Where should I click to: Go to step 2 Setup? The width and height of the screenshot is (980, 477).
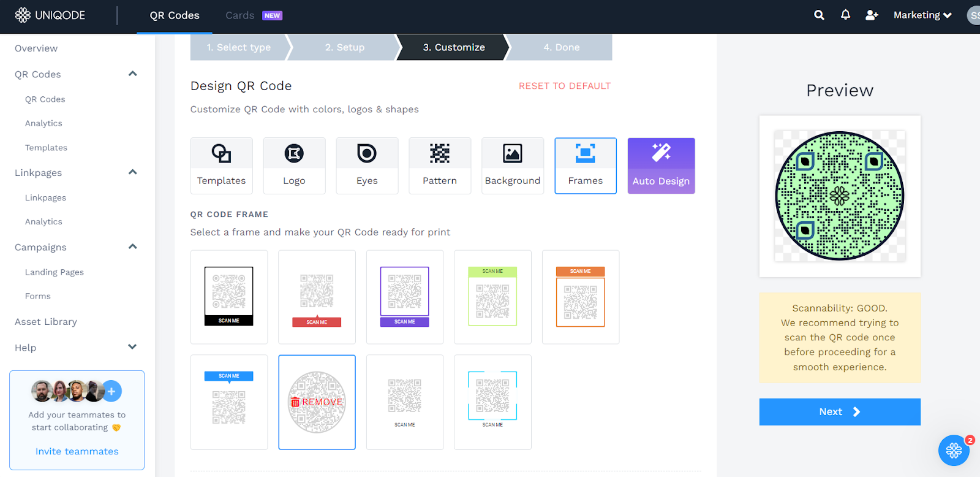coord(345,47)
